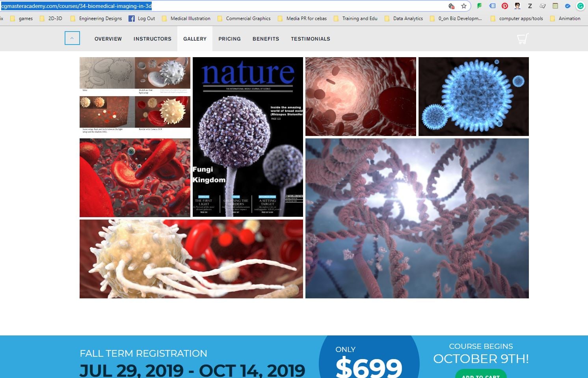Image resolution: width=588 pixels, height=378 pixels.
Task: Open the Animation bookmark folder
Action: pos(565,19)
